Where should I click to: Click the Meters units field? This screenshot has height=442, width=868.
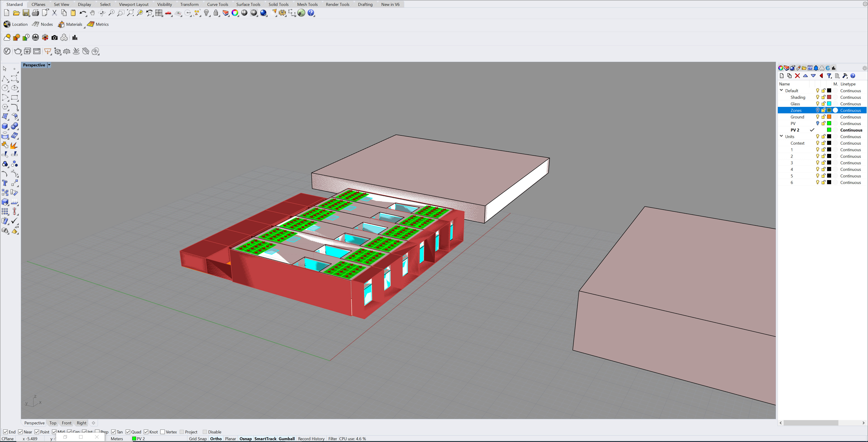(117, 439)
